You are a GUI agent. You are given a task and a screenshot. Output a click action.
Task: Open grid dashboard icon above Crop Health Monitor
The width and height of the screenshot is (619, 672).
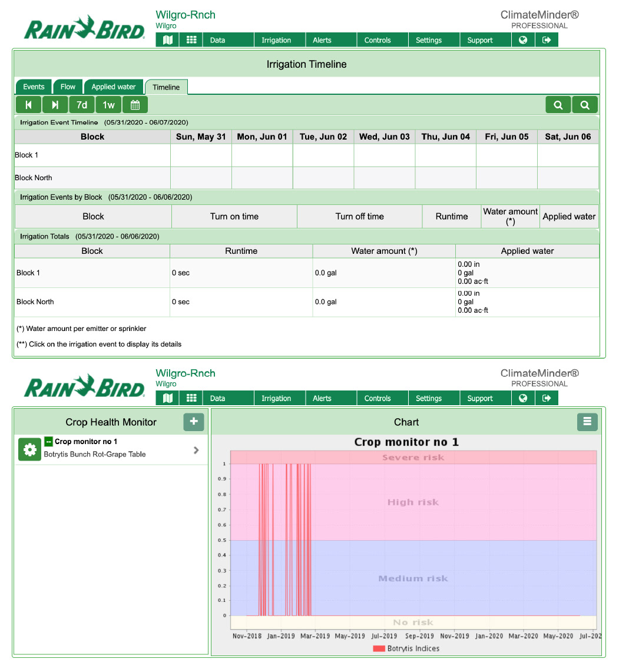[191, 398]
